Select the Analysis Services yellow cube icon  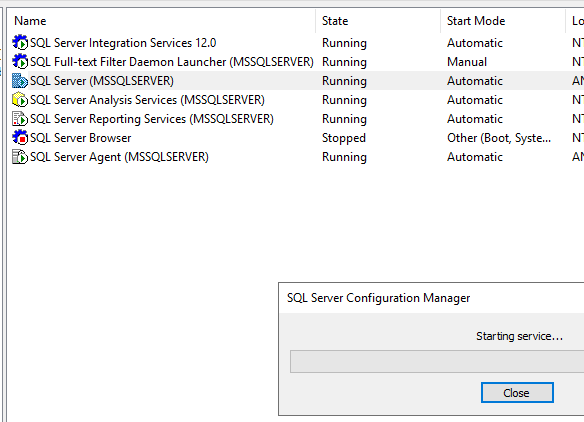(20, 99)
